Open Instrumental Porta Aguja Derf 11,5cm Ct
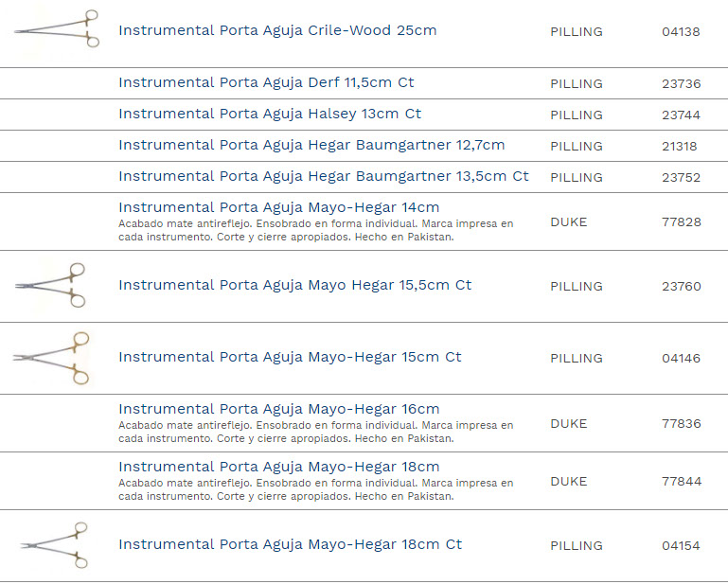This screenshot has width=728, height=584. coord(266,82)
